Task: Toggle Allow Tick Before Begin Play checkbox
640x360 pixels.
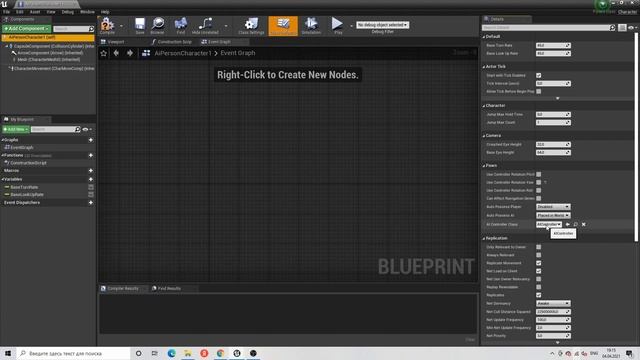Action: point(539,91)
